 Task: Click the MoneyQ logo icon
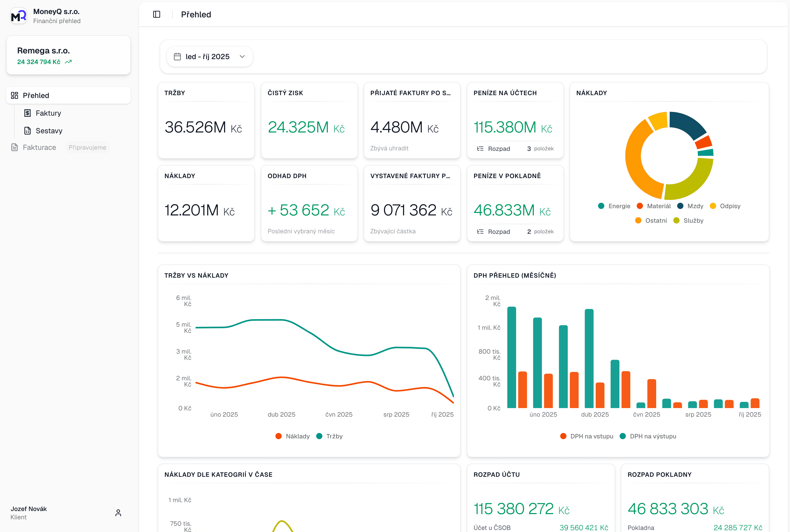pos(18,16)
